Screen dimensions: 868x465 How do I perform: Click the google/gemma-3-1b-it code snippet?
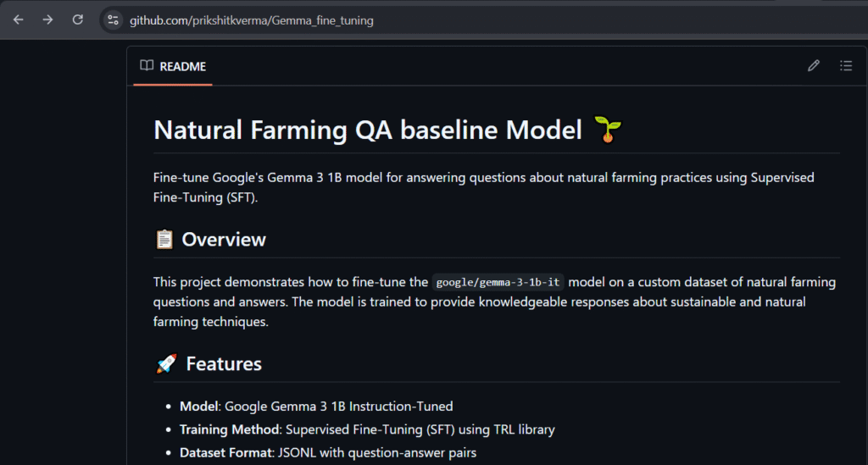498,282
